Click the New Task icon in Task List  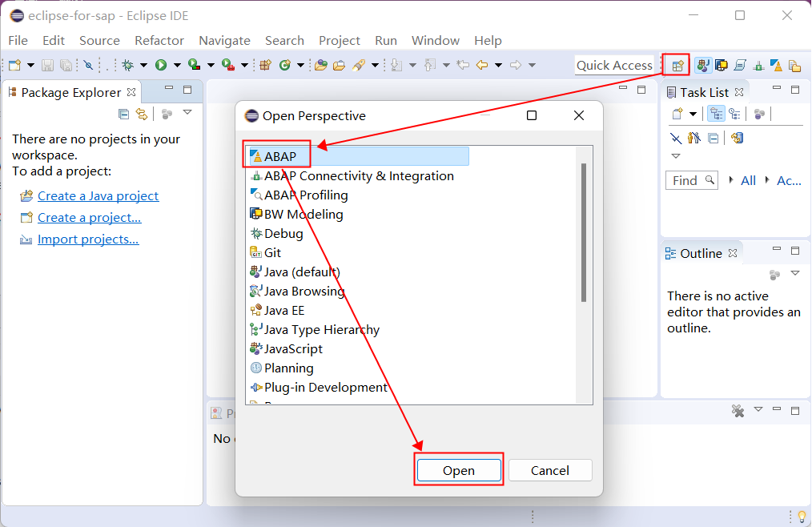pyautogui.click(x=677, y=114)
